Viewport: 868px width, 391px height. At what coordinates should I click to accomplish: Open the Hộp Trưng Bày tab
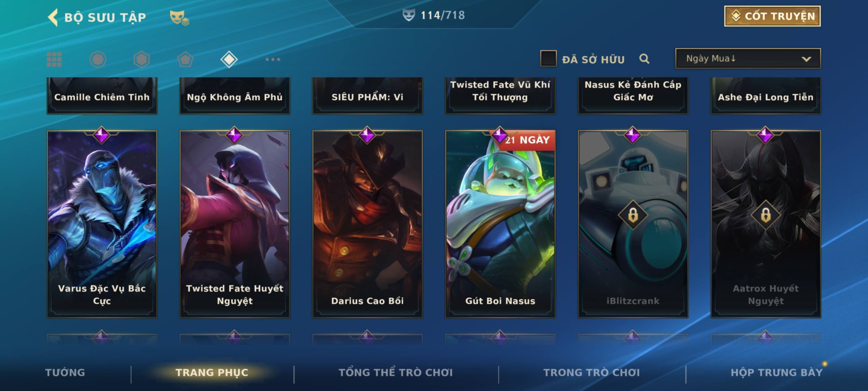tap(776, 373)
